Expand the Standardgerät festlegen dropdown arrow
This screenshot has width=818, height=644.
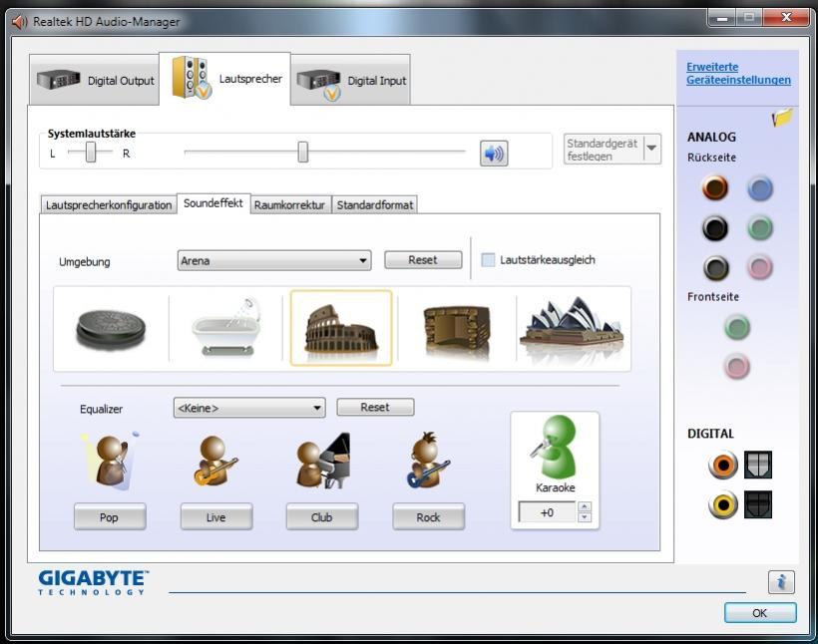(652, 149)
